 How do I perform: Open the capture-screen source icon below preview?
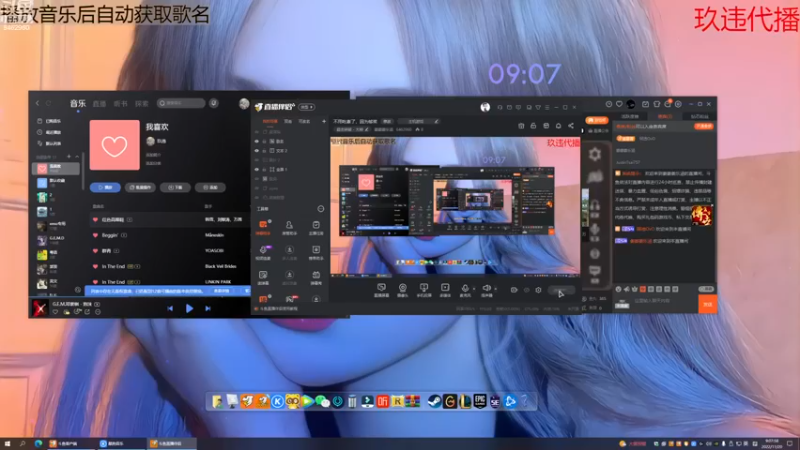[x=381, y=290]
